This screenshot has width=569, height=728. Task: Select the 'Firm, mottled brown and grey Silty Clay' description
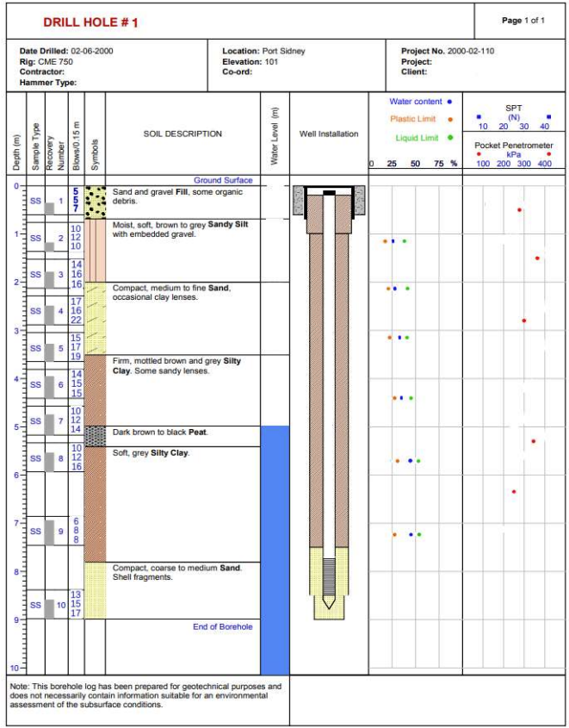176,366
